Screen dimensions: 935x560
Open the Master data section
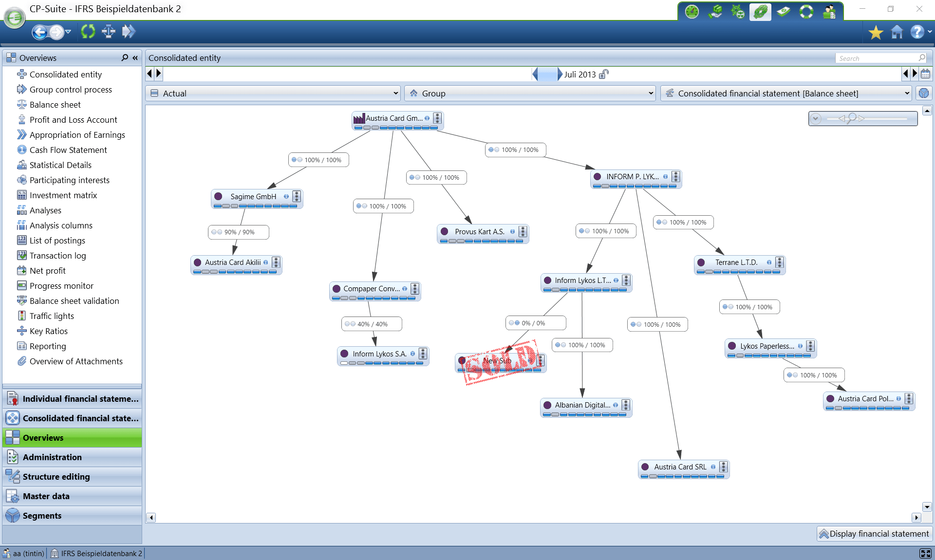(x=72, y=496)
